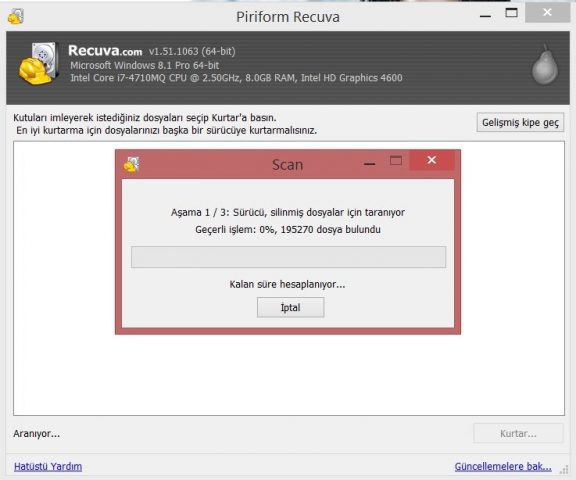Open Hatüstü Yardım online help link

(48, 466)
